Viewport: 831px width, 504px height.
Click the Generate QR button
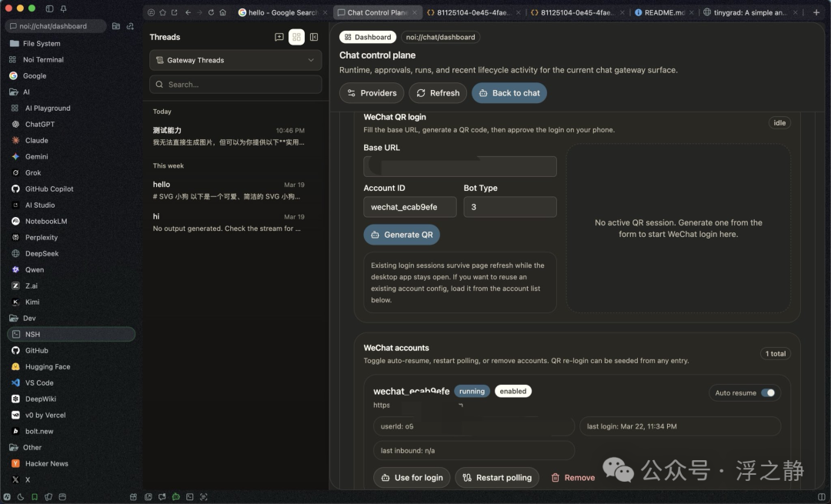pos(402,235)
